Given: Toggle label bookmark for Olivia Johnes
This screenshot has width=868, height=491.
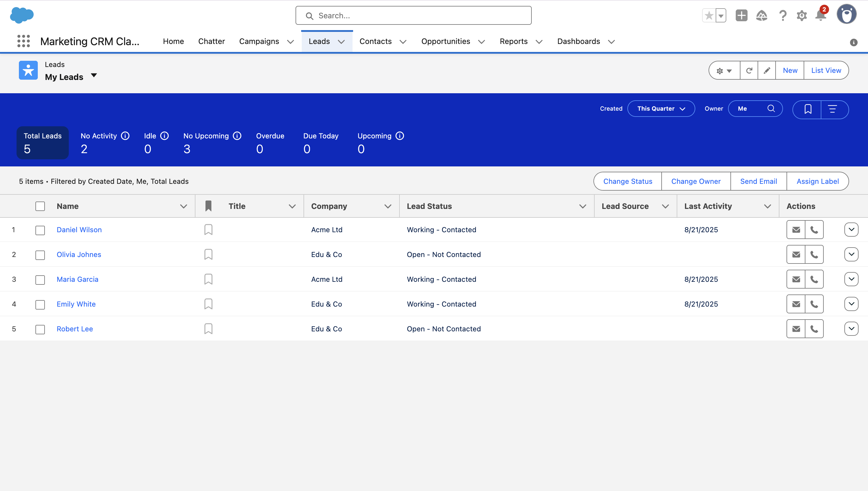Looking at the screenshot, I should click(208, 254).
